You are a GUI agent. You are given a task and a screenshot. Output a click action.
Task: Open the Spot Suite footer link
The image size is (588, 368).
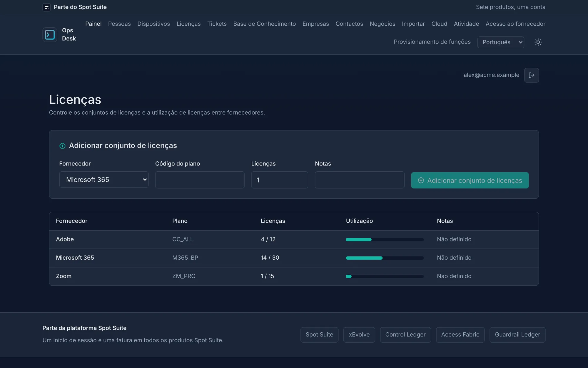pyautogui.click(x=319, y=335)
